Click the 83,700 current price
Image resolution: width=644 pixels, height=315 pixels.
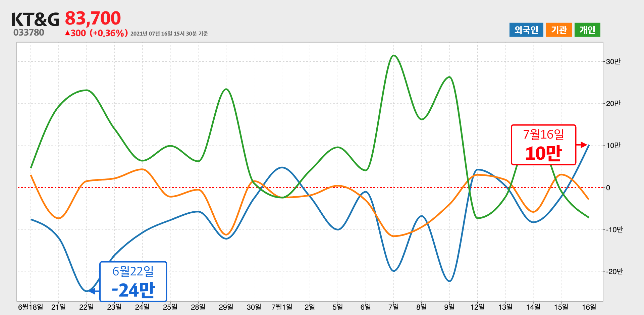[93, 18]
